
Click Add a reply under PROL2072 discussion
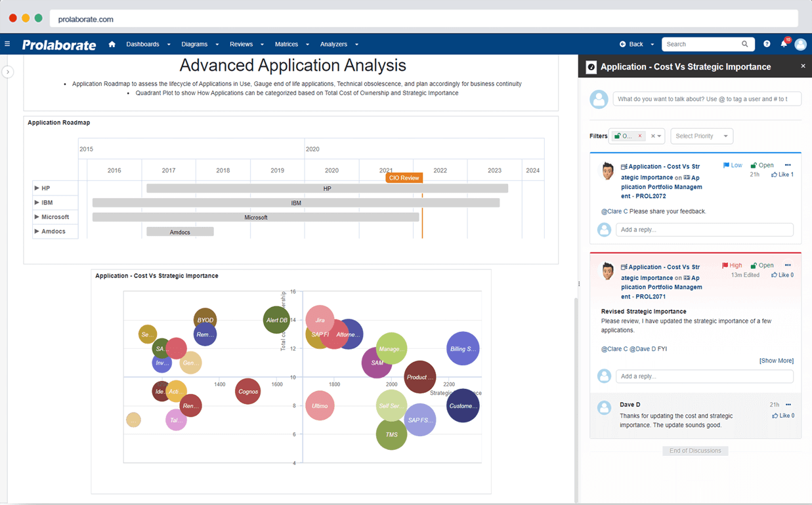coord(704,230)
